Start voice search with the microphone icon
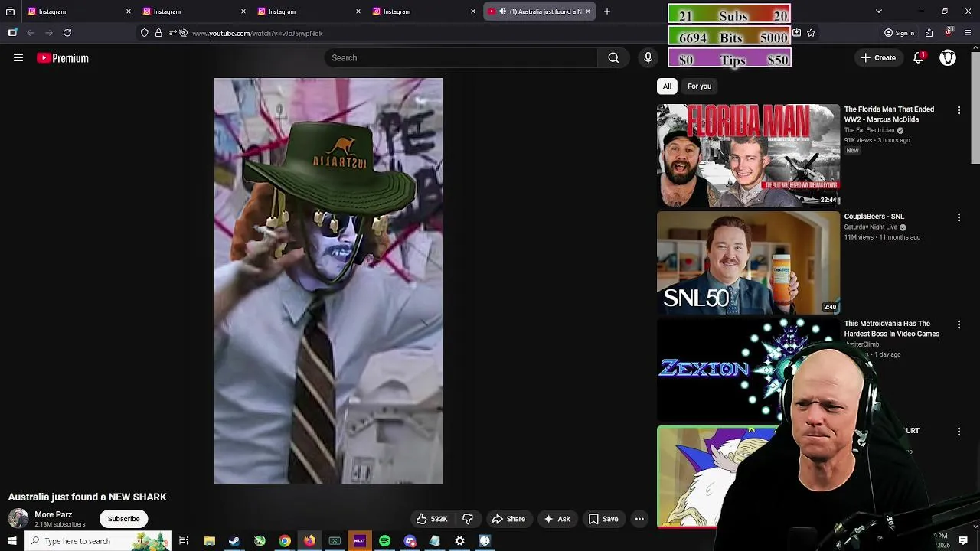 tap(648, 57)
